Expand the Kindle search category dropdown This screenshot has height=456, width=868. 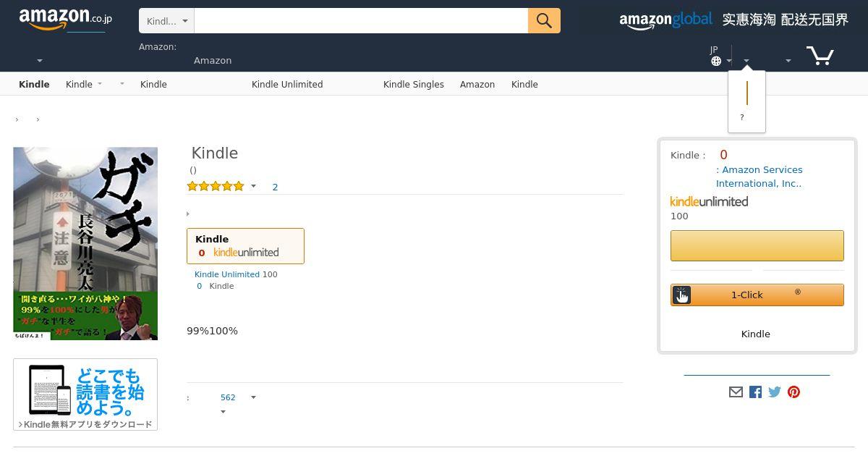pyautogui.click(x=166, y=21)
